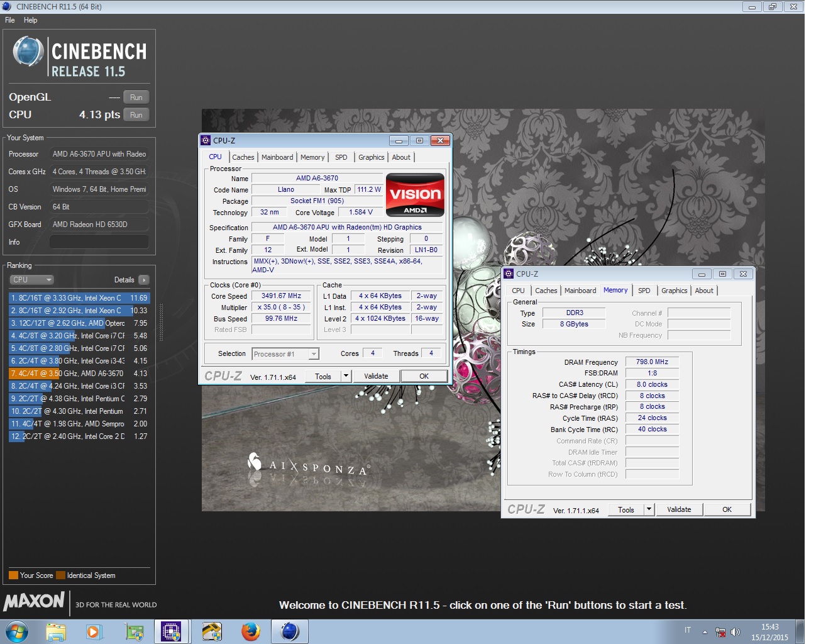Click the network tray icon
Screen dimensions: 821x644
point(720,632)
